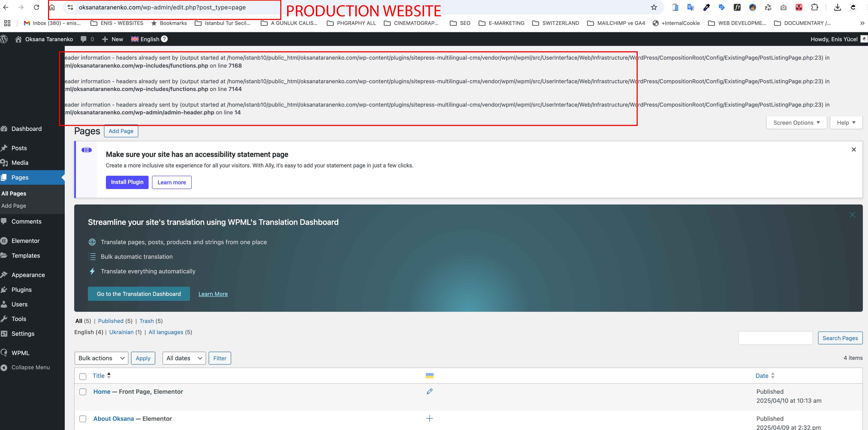Click the browser back arrow
868x430 pixels.
pyautogui.click(x=6, y=7)
